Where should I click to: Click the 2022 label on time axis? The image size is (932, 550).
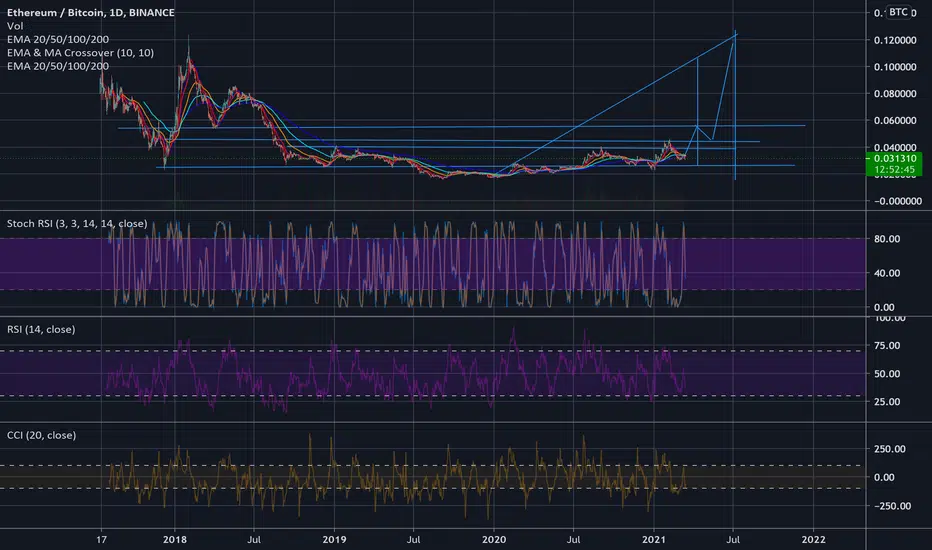tap(813, 540)
